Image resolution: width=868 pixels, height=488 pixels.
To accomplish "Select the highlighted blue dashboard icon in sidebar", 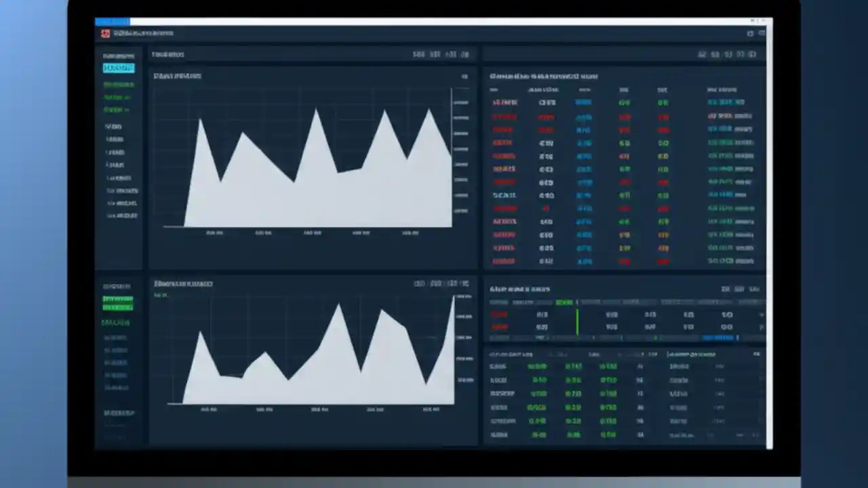I will click(x=118, y=67).
